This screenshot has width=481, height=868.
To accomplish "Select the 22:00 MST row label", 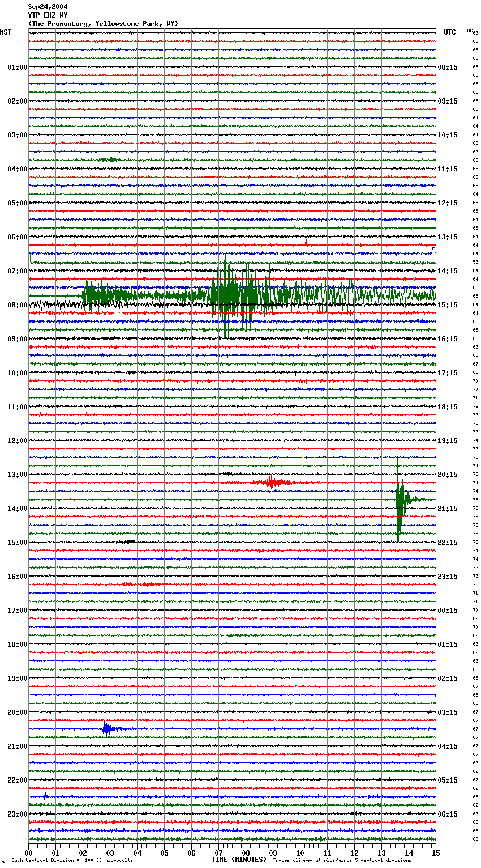I will click(x=18, y=780).
